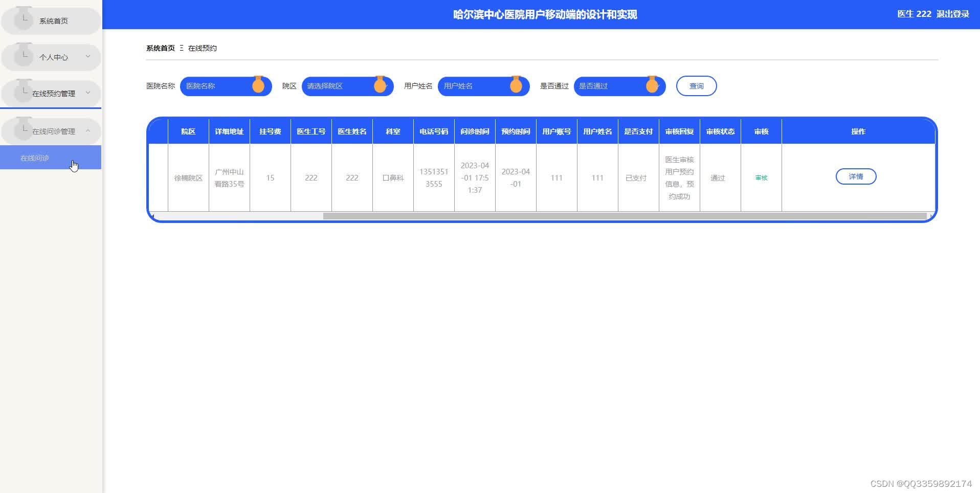This screenshot has width=980, height=493.
Task: Click the 操作 column header
Action: click(x=858, y=131)
